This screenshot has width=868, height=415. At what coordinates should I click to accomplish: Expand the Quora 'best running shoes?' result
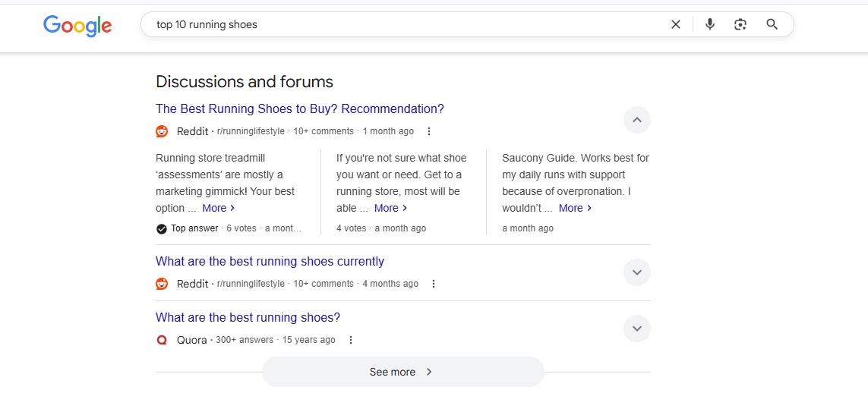[636, 329]
